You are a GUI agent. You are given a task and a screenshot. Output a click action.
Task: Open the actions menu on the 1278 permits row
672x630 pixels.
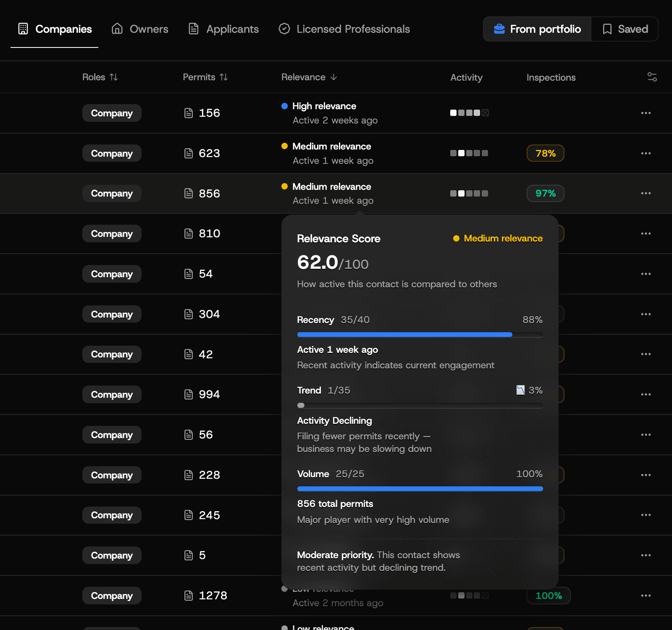click(646, 595)
